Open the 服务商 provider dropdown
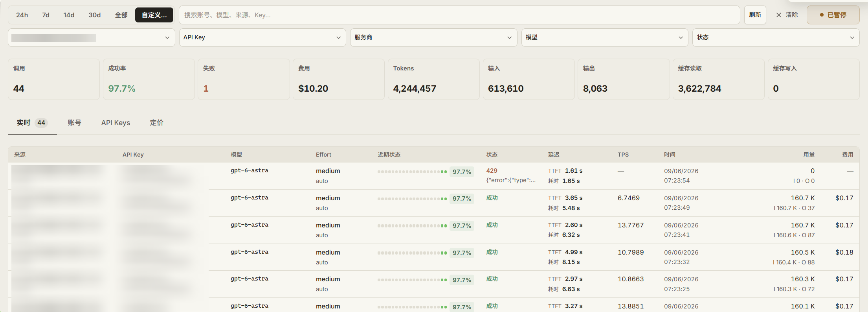The width and height of the screenshot is (868, 312). pyautogui.click(x=433, y=37)
